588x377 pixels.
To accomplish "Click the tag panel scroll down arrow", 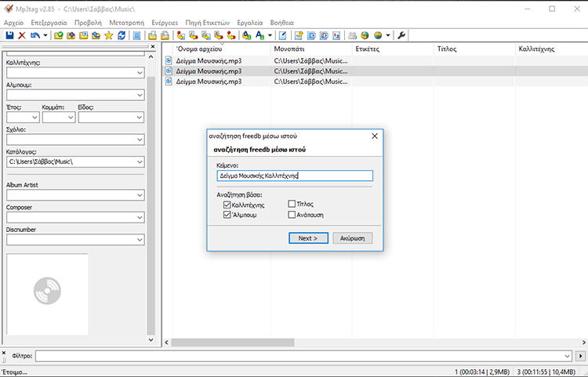I will pos(151,340).
